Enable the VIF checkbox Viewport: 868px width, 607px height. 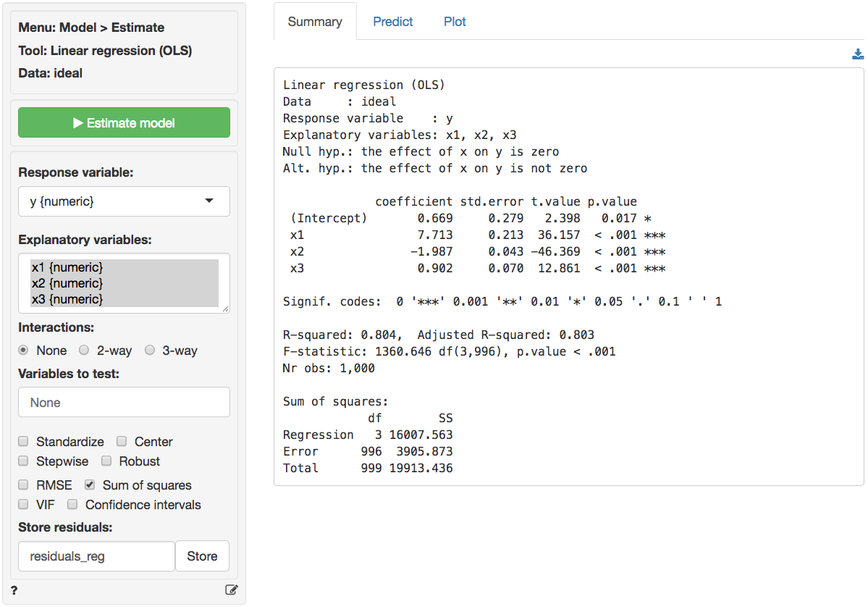point(24,505)
